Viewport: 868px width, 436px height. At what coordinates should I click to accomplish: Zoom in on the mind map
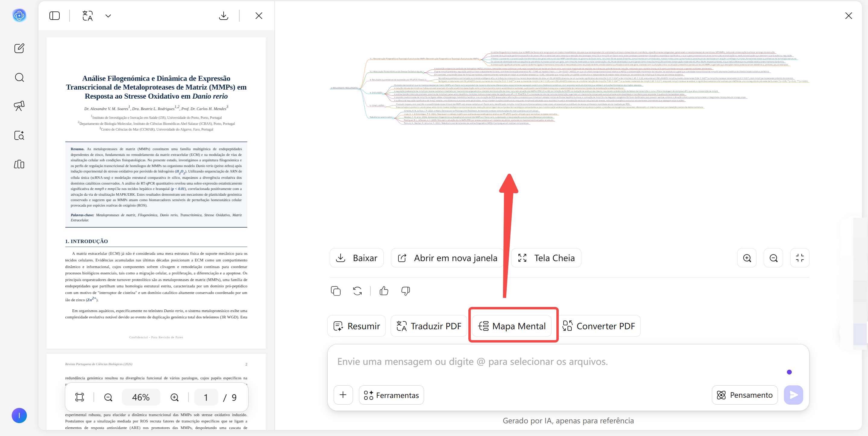pos(747,258)
